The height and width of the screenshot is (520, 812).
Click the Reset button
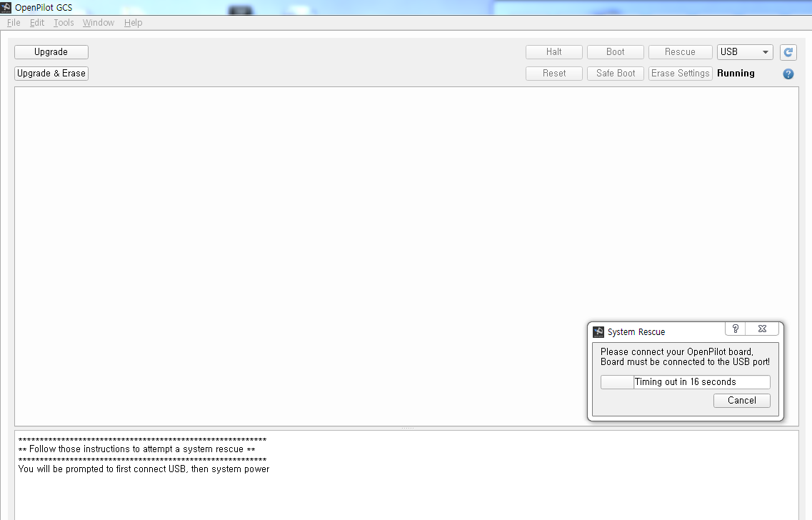click(x=554, y=74)
